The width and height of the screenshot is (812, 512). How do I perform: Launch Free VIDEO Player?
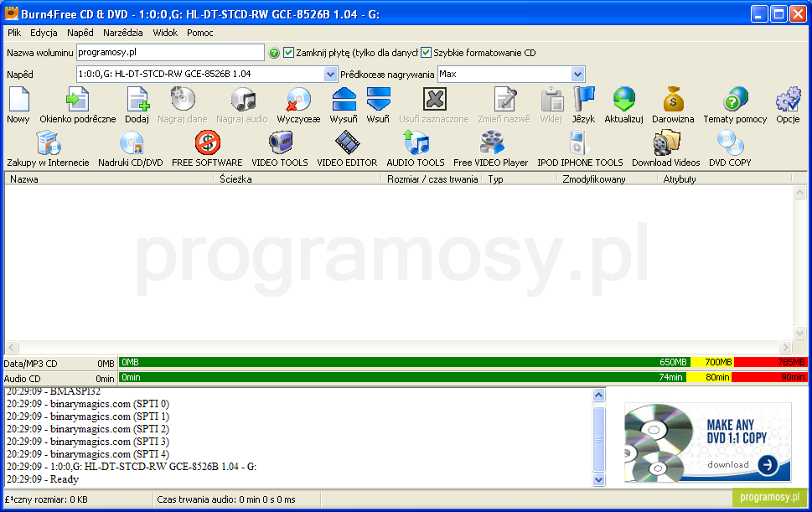point(491,149)
